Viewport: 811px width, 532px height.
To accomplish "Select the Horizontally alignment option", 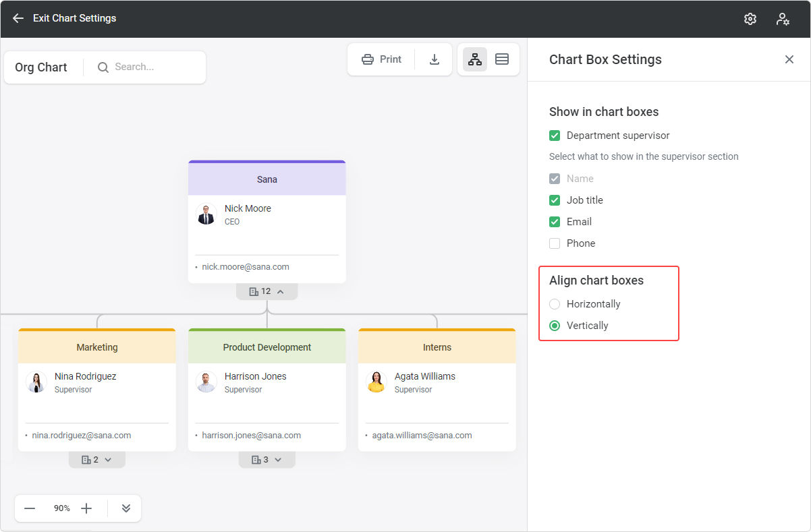I will coord(555,304).
